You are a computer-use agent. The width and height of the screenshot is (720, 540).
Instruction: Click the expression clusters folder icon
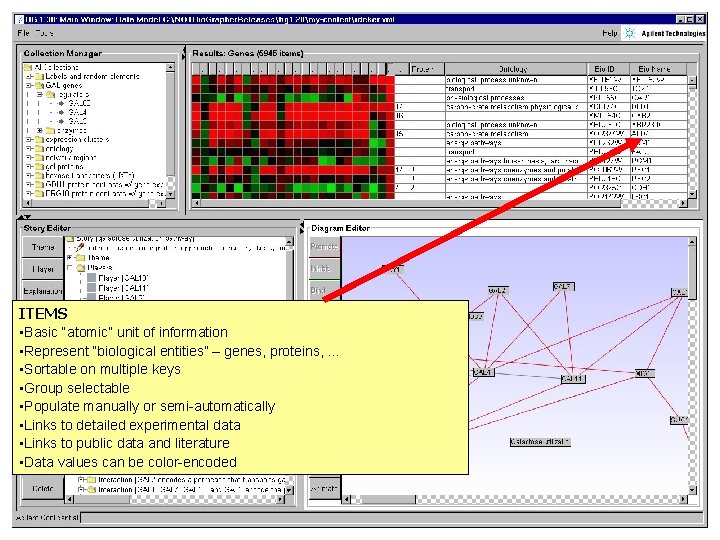tap(39, 140)
